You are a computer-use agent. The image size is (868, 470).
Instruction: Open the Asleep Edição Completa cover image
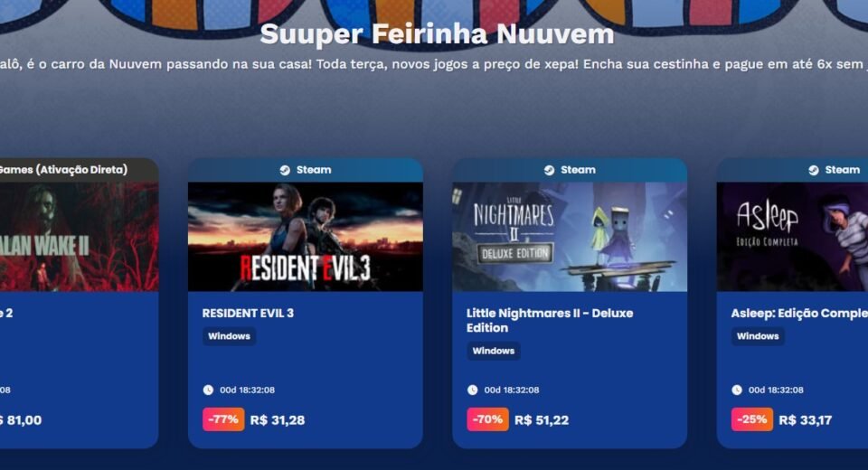pyautogui.click(x=792, y=237)
